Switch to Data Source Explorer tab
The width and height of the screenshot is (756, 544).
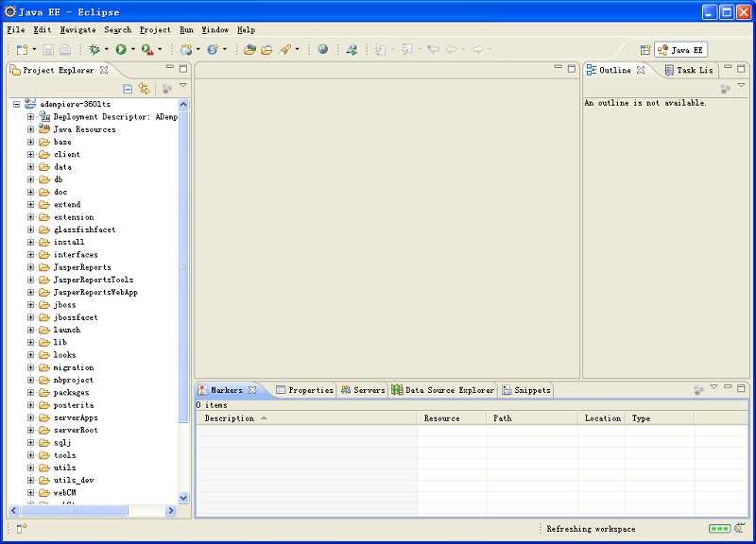443,390
